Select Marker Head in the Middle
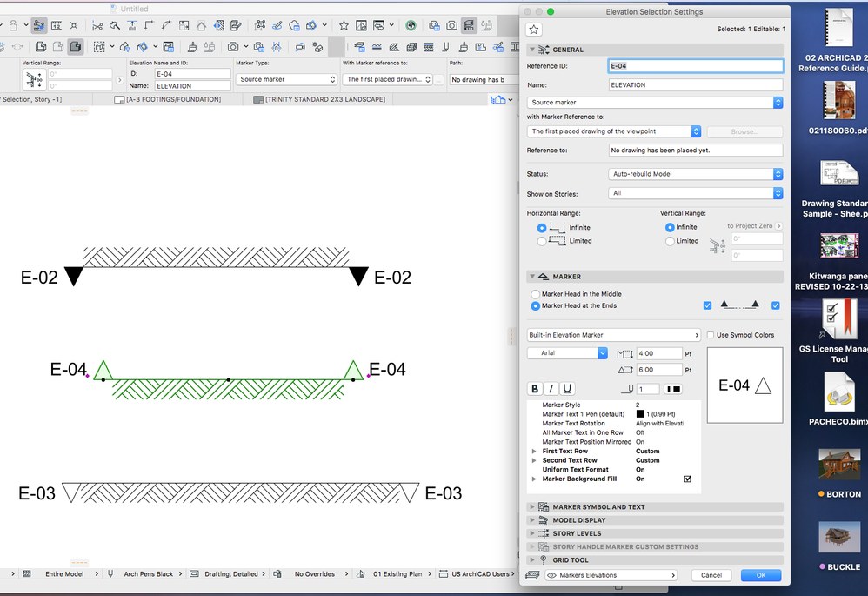Screen dimensions: 868x596 click(x=535, y=294)
